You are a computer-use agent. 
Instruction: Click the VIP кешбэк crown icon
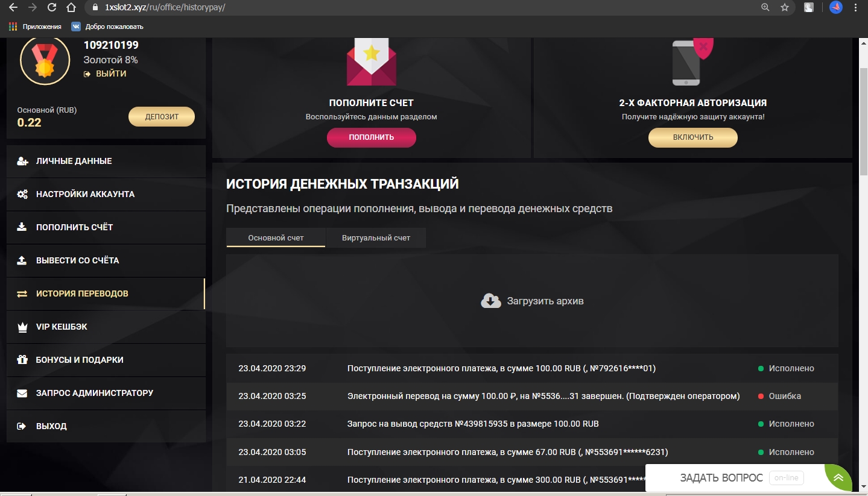pyautogui.click(x=23, y=327)
